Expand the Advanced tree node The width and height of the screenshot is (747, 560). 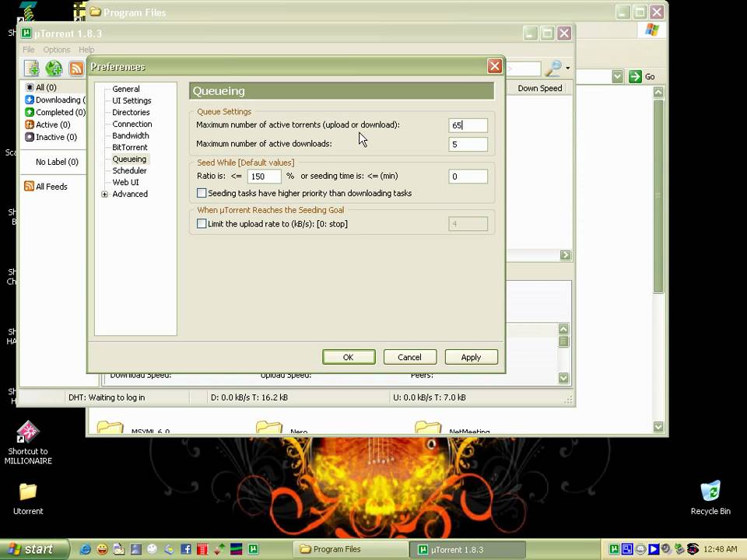point(104,194)
